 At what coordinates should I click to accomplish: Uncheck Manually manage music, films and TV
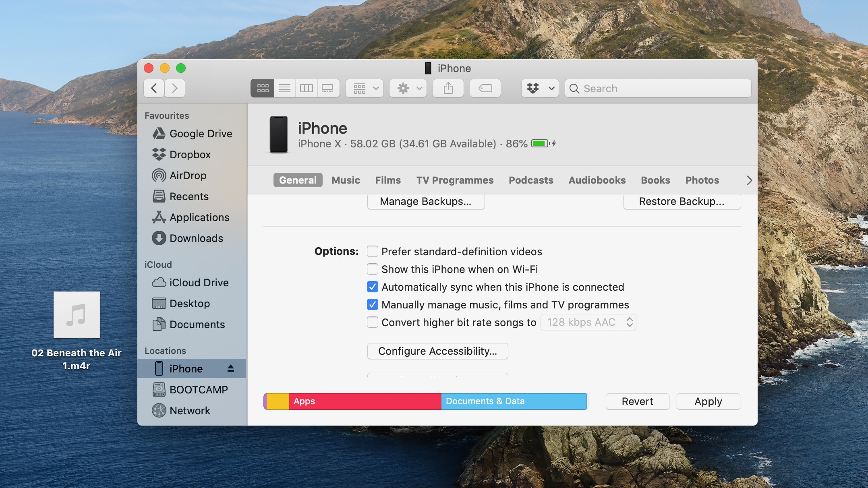[x=373, y=304]
